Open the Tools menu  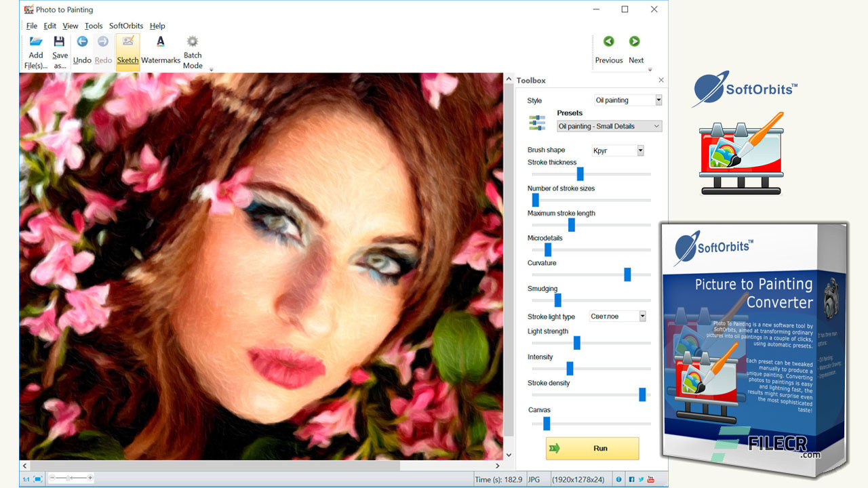click(x=94, y=26)
